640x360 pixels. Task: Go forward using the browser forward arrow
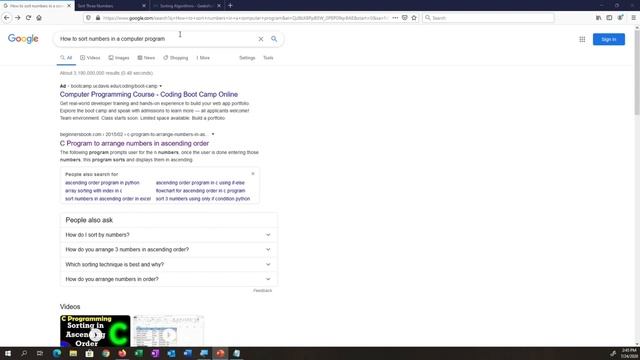18,18
